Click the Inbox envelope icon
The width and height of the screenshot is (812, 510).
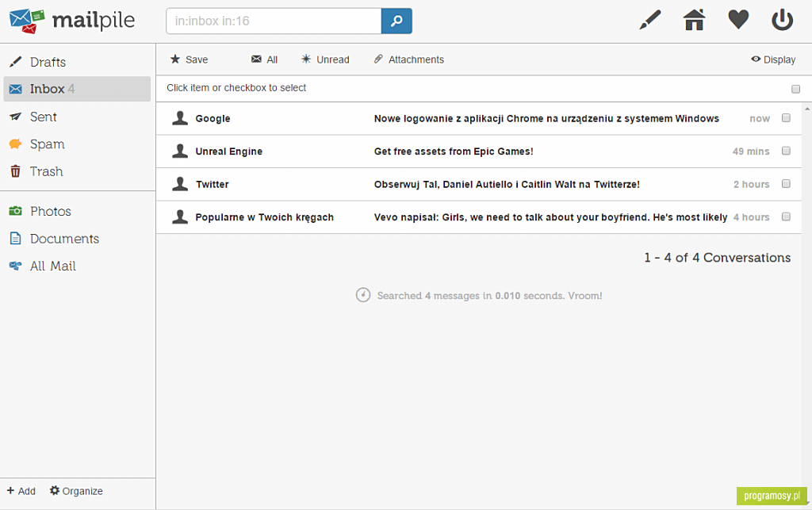pyautogui.click(x=16, y=89)
